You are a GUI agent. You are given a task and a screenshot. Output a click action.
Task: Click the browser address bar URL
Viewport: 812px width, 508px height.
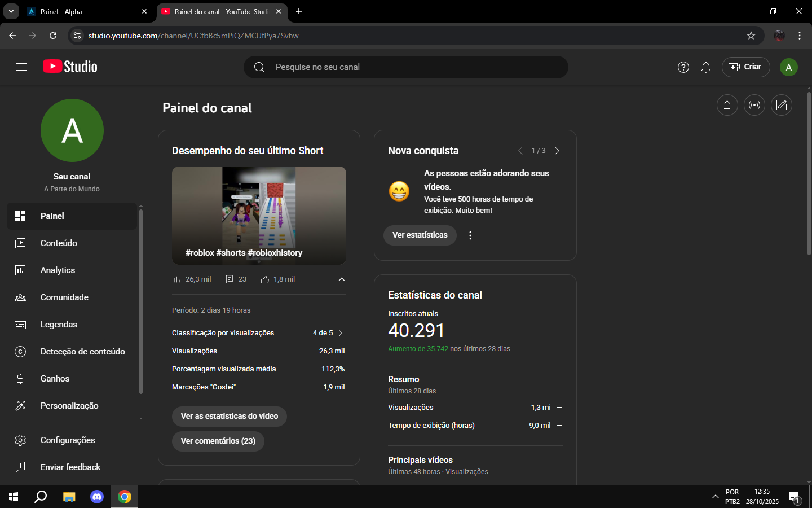193,36
